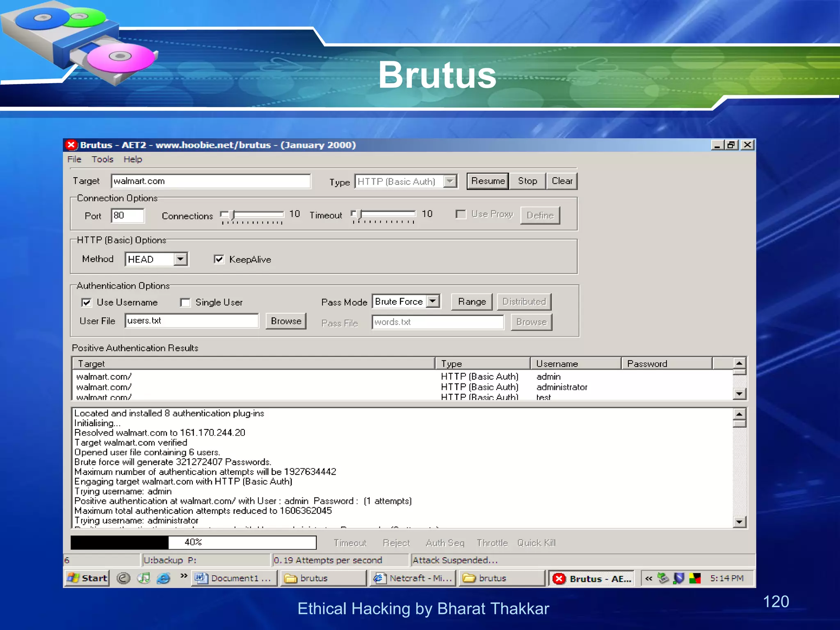Expand hidden system tray icons chevron
The width and height of the screenshot is (840, 630).
(x=648, y=578)
